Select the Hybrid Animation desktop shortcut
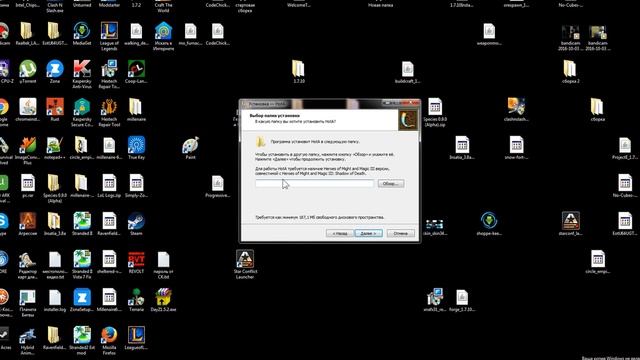 28,340
